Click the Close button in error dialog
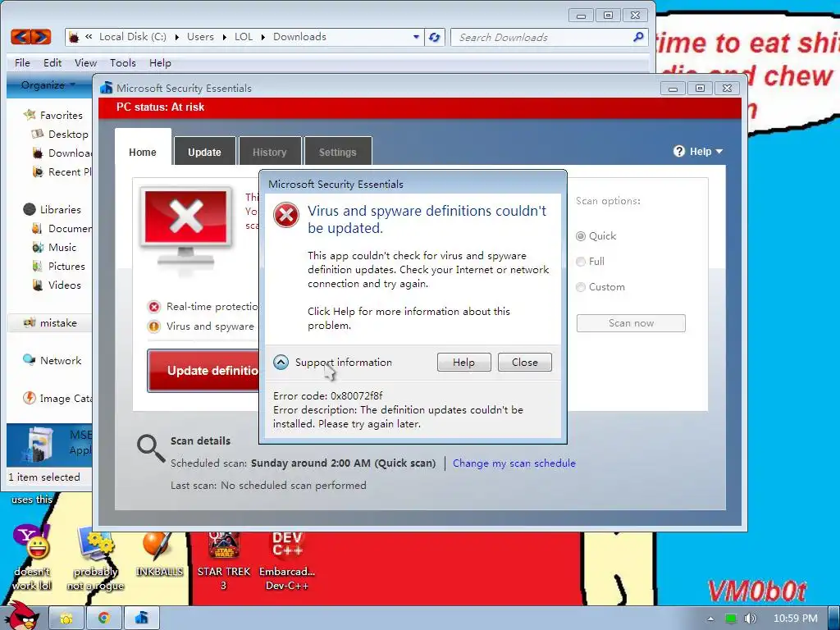Screen dimensions: 840x630 [x=525, y=362]
